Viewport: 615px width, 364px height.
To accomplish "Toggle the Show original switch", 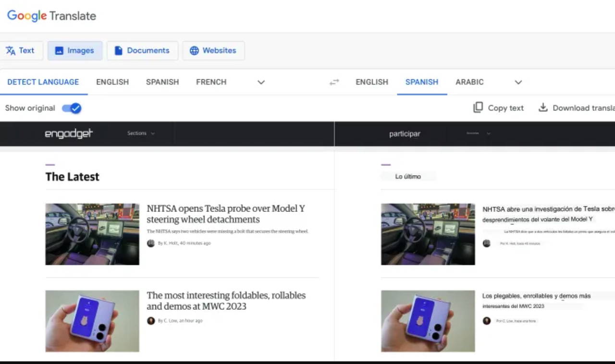I will pyautogui.click(x=72, y=108).
